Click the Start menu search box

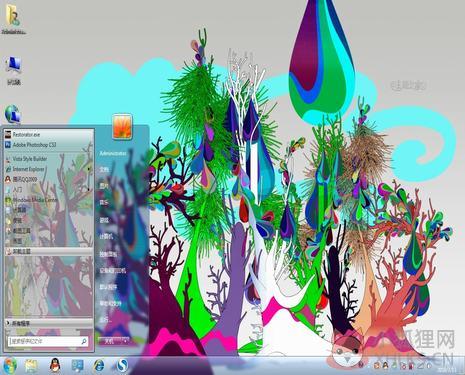click(x=48, y=341)
